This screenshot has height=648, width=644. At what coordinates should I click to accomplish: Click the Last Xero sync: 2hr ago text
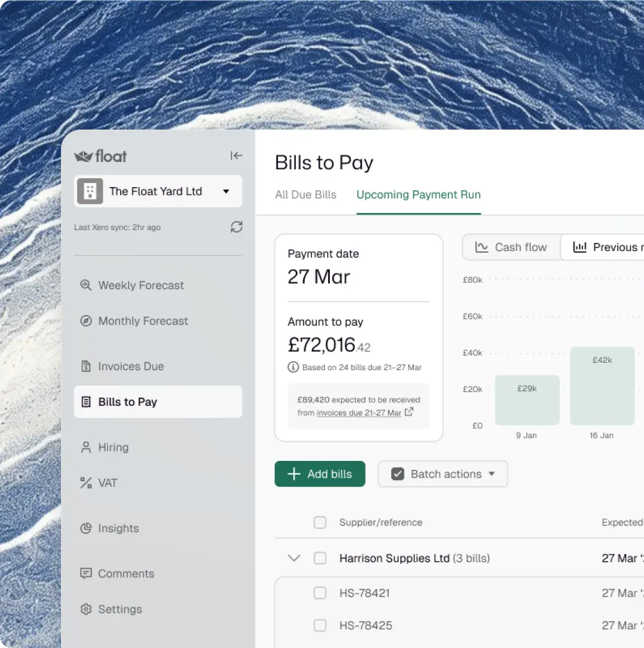click(117, 227)
